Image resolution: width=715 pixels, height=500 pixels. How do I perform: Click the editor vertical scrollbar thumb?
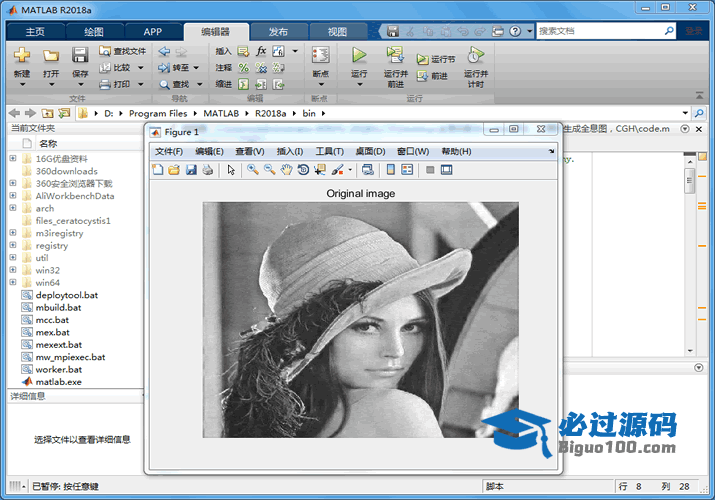coord(689,180)
